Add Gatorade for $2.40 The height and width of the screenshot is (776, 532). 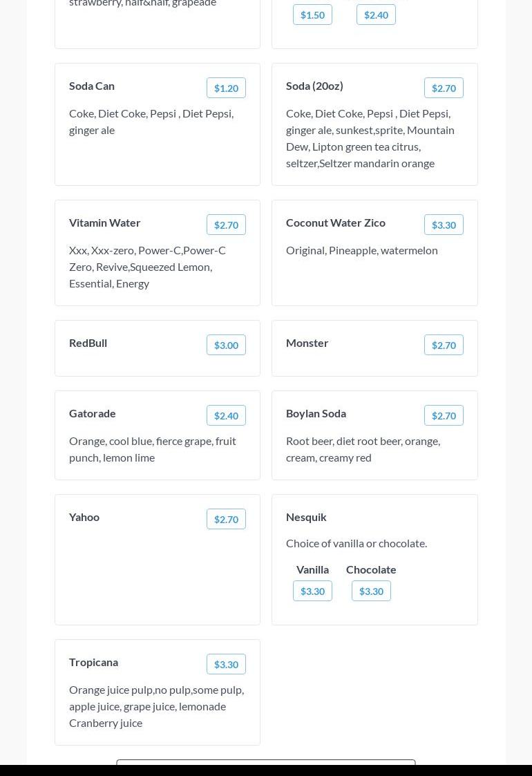coord(226,415)
